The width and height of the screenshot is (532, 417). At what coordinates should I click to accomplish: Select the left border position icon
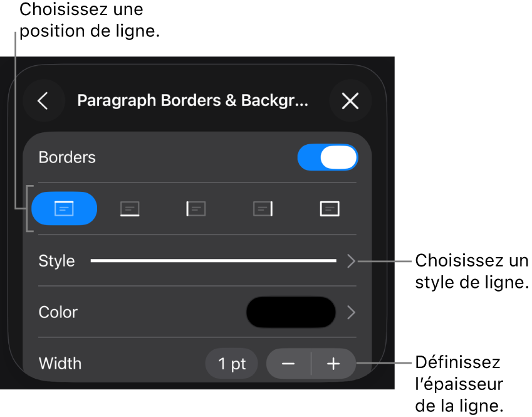tap(196, 208)
